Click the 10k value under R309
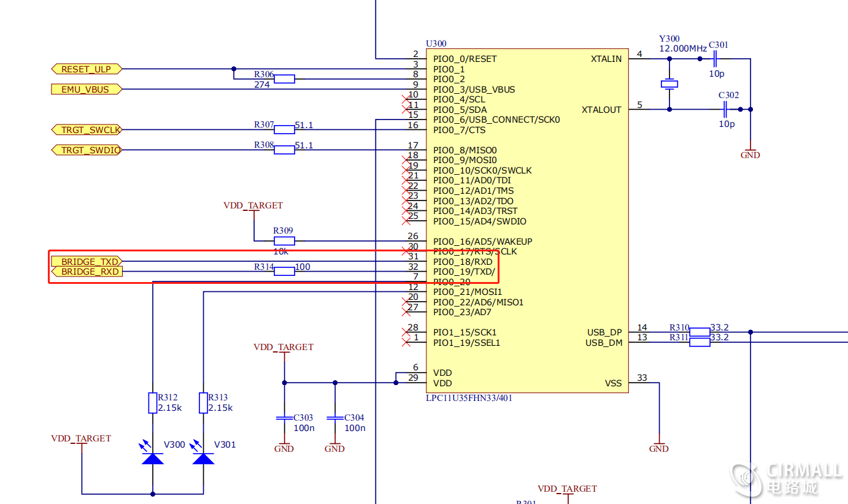The height and width of the screenshot is (504, 848). 282,251
